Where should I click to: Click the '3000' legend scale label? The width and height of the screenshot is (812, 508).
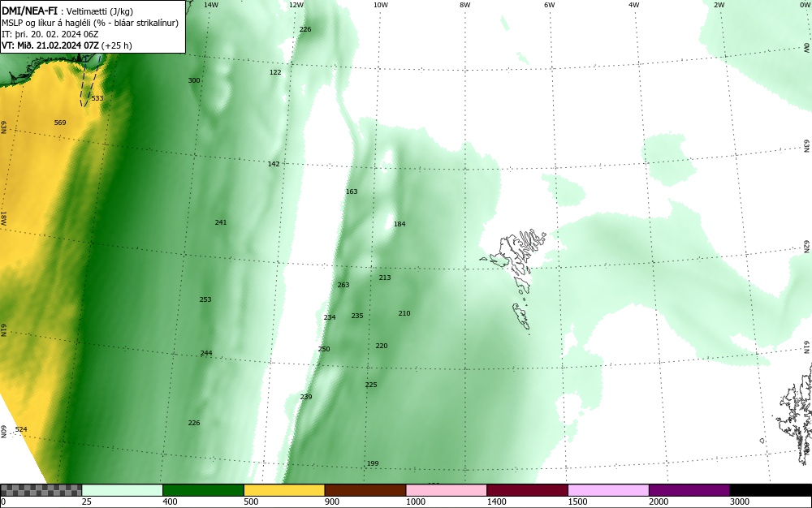coord(740,502)
